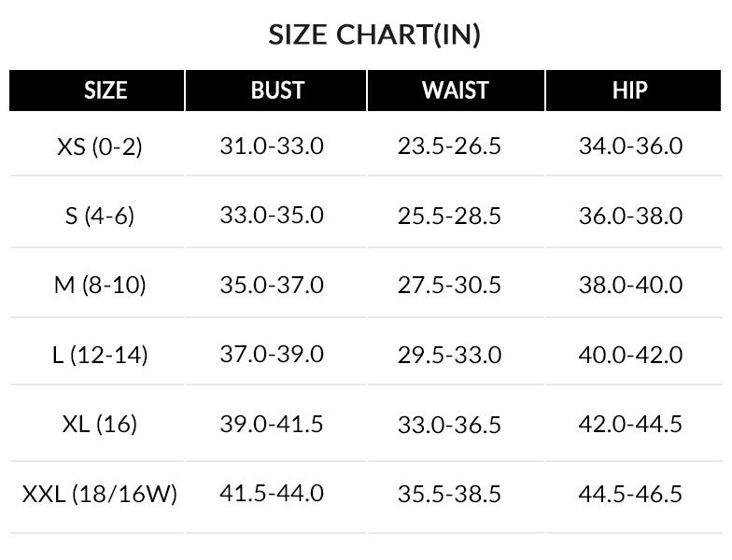Click L waist value 29.5-33.0
The width and height of the screenshot is (732, 560).
[449, 355]
